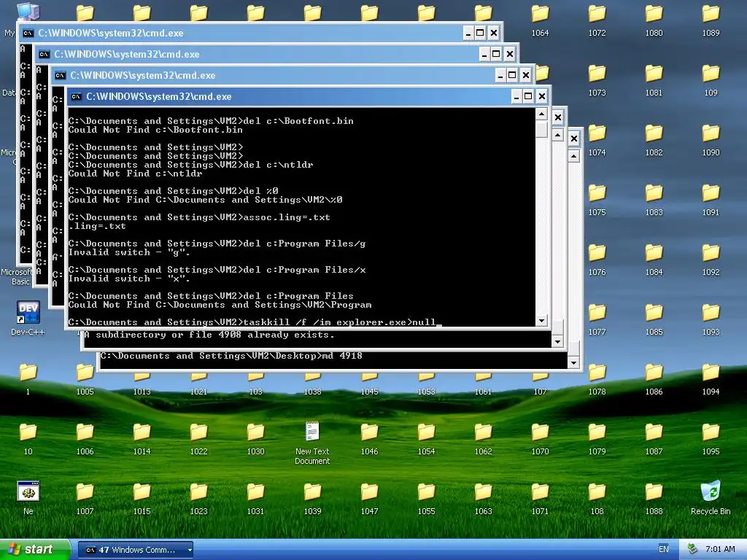Select folder 1080 on the desktop
Viewport: 747px width, 560px height.
point(654,20)
